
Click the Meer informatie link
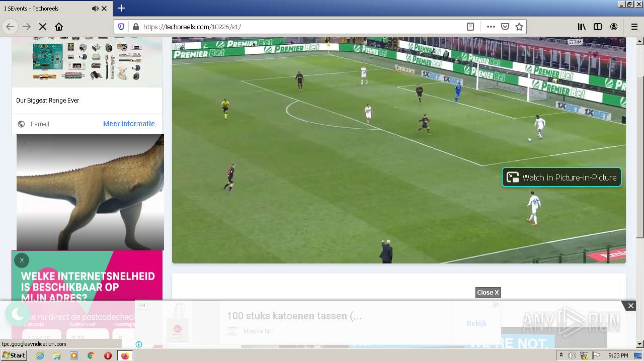pos(129,124)
